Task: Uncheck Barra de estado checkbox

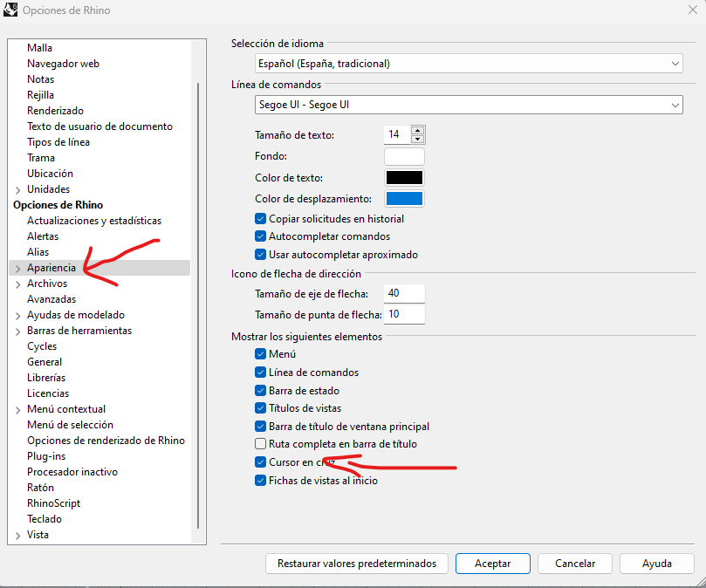Action: [x=260, y=390]
